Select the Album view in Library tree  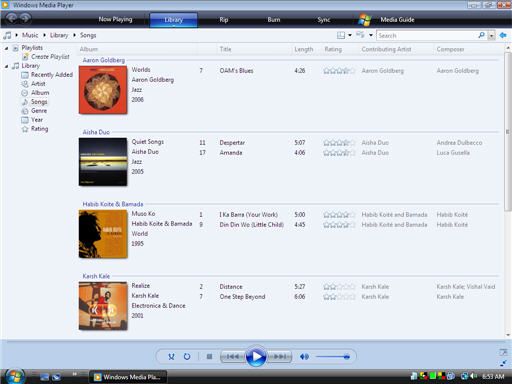coord(40,93)
